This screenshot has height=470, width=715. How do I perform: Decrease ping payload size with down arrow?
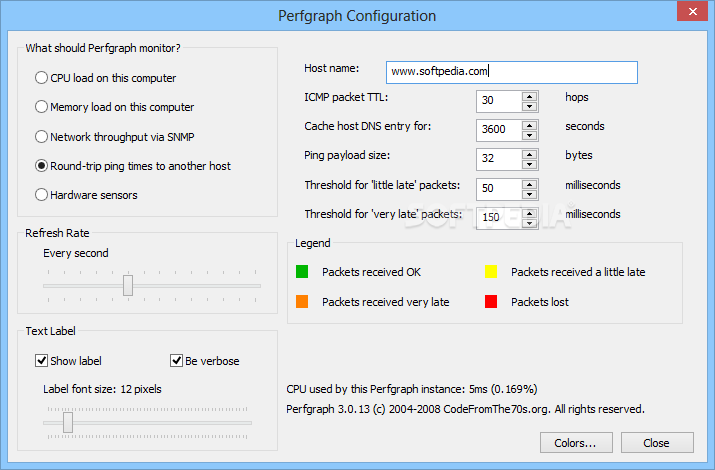(529, 165)
